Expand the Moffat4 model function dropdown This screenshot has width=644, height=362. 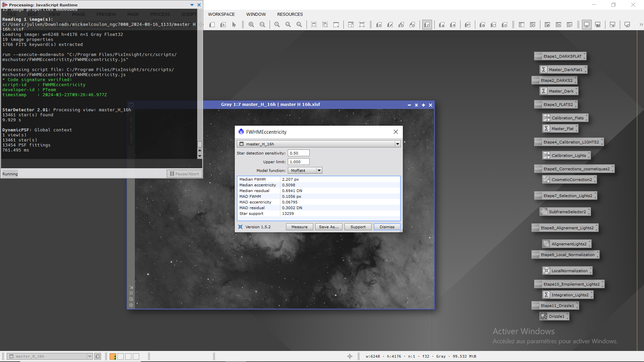(319, 171)
